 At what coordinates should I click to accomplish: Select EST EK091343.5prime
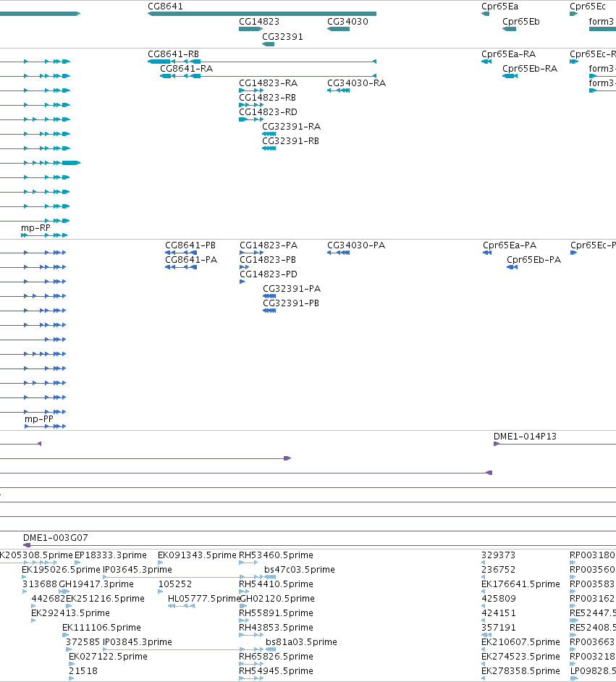(x=197, y=555)
